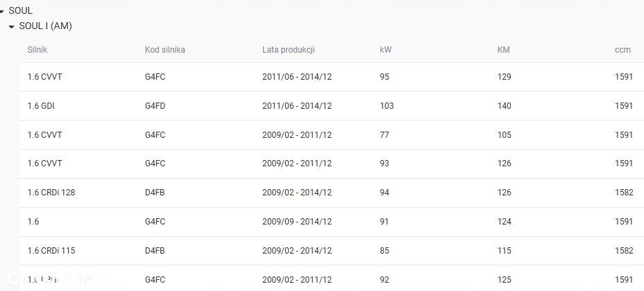Click the KM column header
Viewport: 644px width, 291px height.
503,50
